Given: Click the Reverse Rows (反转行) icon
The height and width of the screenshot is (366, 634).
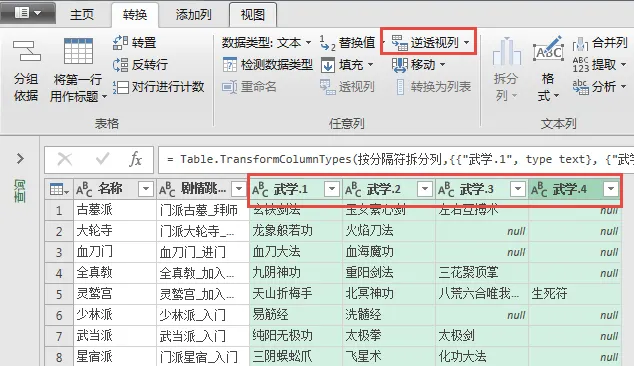Looking at the screenshot, I should pos(120,65).
